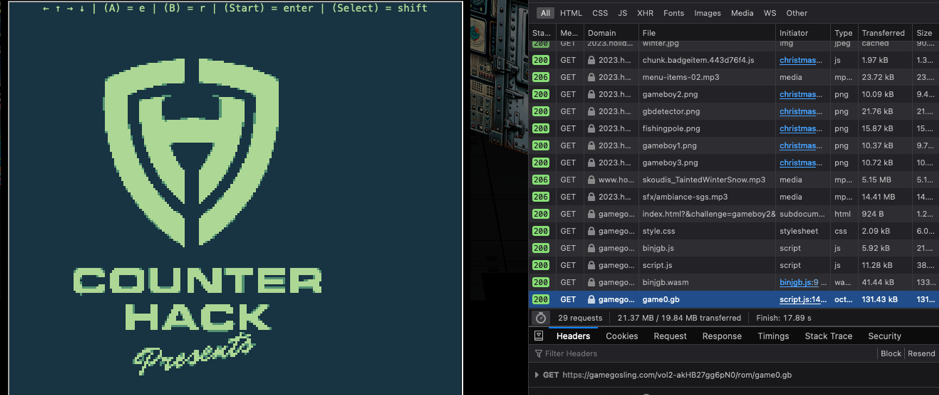The image size is (939, 395).
Task: Click the Counter Hack shield logo in the game
Action: pyautogui.click(x=192, y=153)
